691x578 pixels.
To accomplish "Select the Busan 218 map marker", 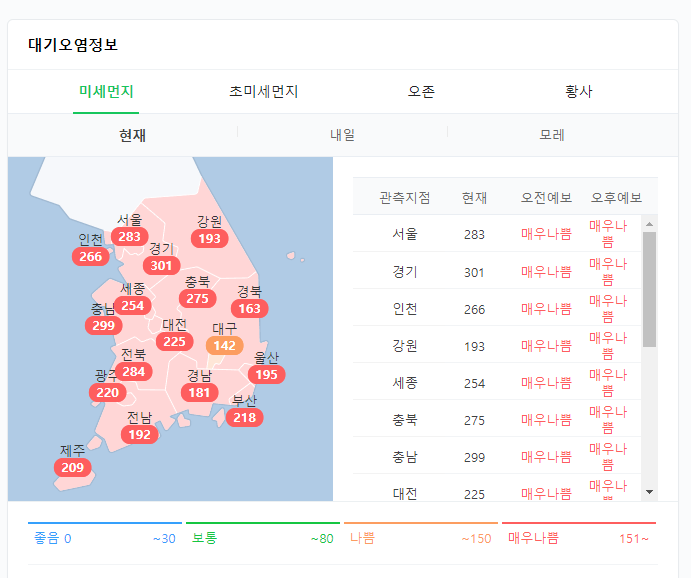I will pos(245,418).
